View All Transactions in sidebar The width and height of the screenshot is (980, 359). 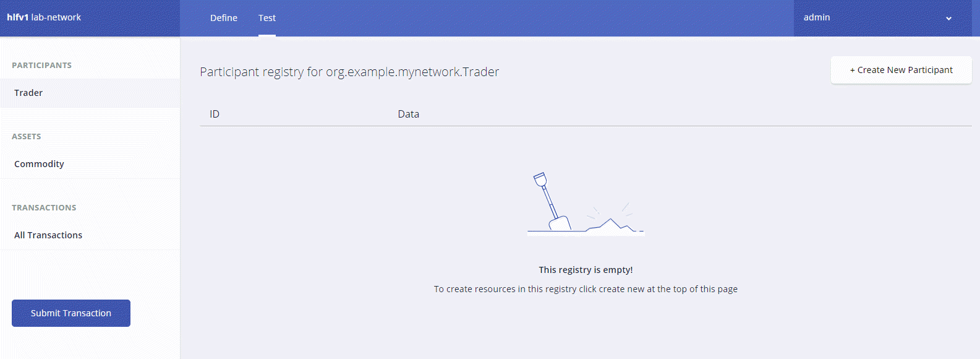pyautogui.click(x=48, y=235)
